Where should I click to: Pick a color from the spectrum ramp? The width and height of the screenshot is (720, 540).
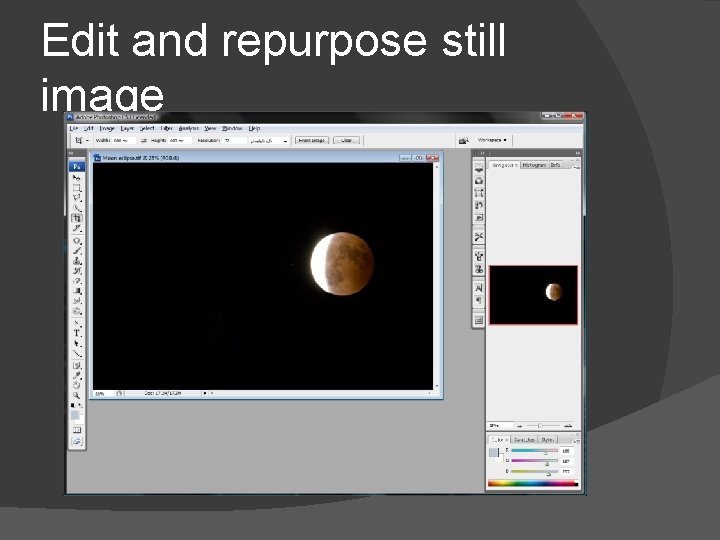(533, 483)
